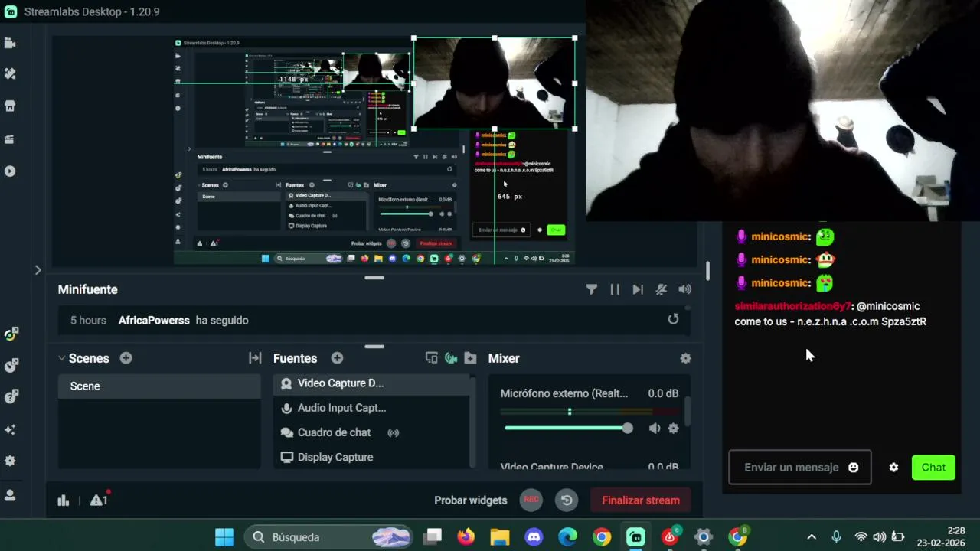Toggle the replay buffer button
This screenshot has height=551, width=980.
coord(567,500)
